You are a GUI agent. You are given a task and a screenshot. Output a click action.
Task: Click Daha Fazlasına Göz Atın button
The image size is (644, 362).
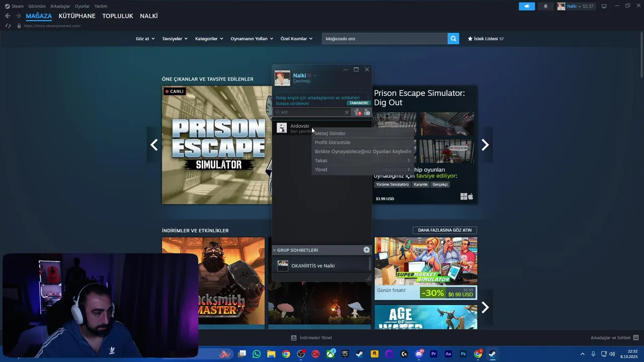coord(445,230)
